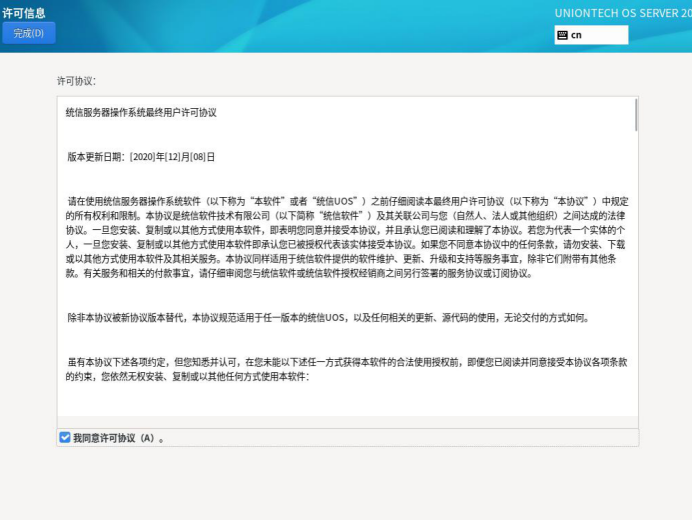Click paragraph starting 除非本协议被新协议版本替代
The width and height of the screenshot is (692, 520).
click(328, 318)
